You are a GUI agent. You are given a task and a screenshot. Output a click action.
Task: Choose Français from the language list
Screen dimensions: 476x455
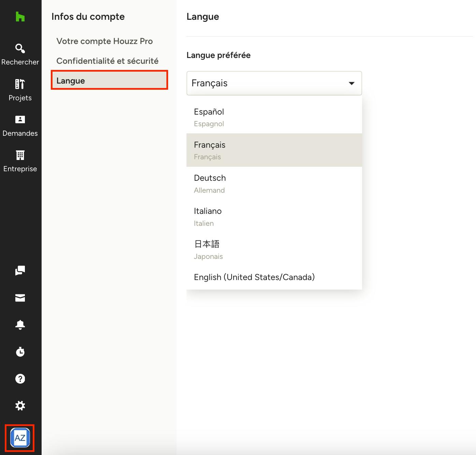tap(274, 150)
